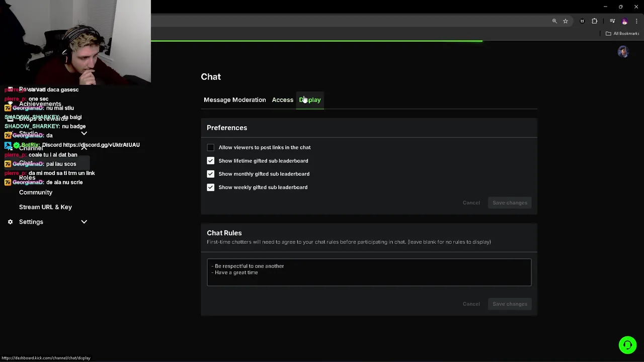Open Stream URL & Key page
Screen dimensions: 644x362
[45, 207]
